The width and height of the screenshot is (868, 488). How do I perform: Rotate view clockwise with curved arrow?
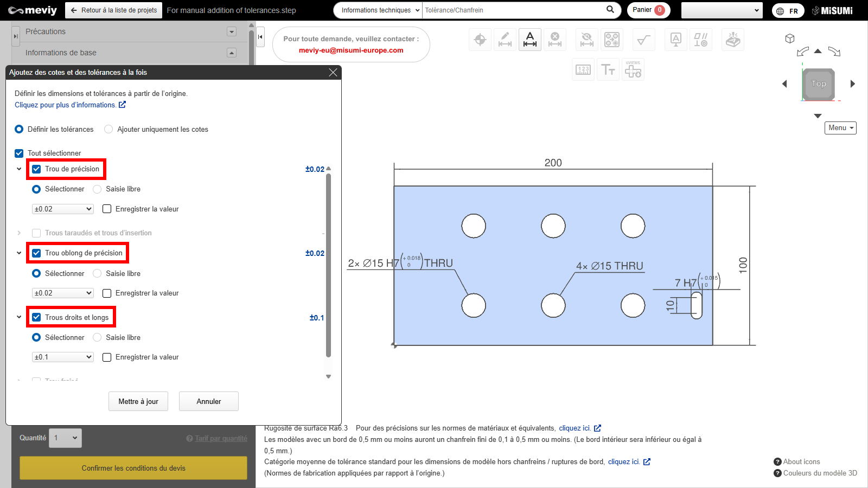click(834, 52)
